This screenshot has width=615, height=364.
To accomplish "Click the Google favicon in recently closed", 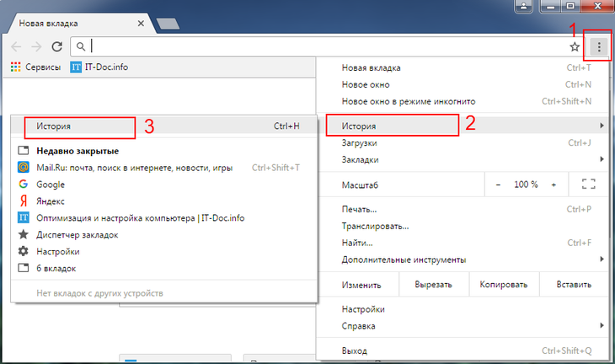I will coord(24,184).
